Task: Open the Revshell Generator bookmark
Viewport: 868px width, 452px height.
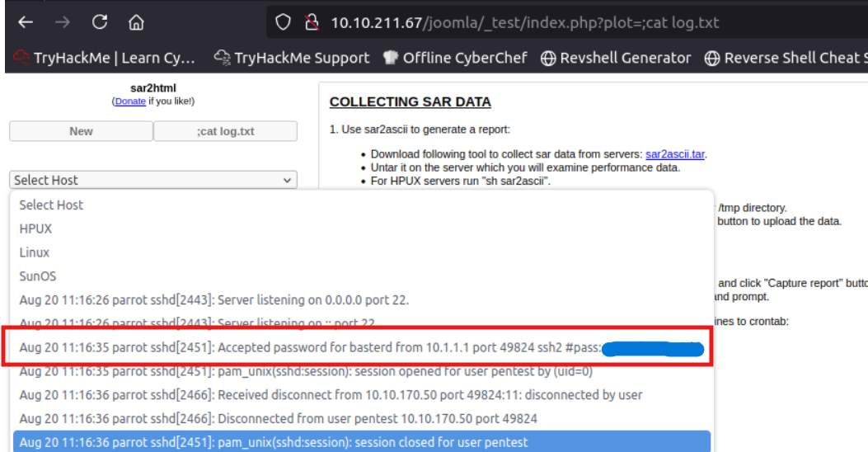Action: point(616,58)
